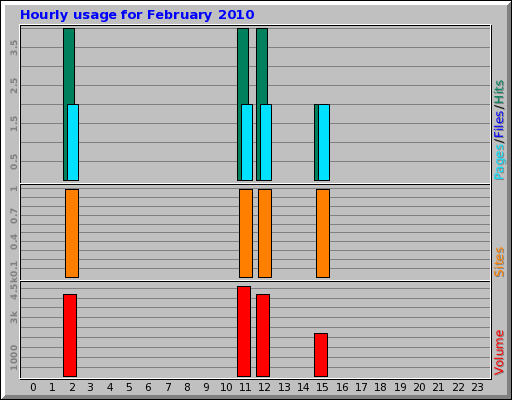Click hour label "12" on the x-axis

tap(264, 387)
